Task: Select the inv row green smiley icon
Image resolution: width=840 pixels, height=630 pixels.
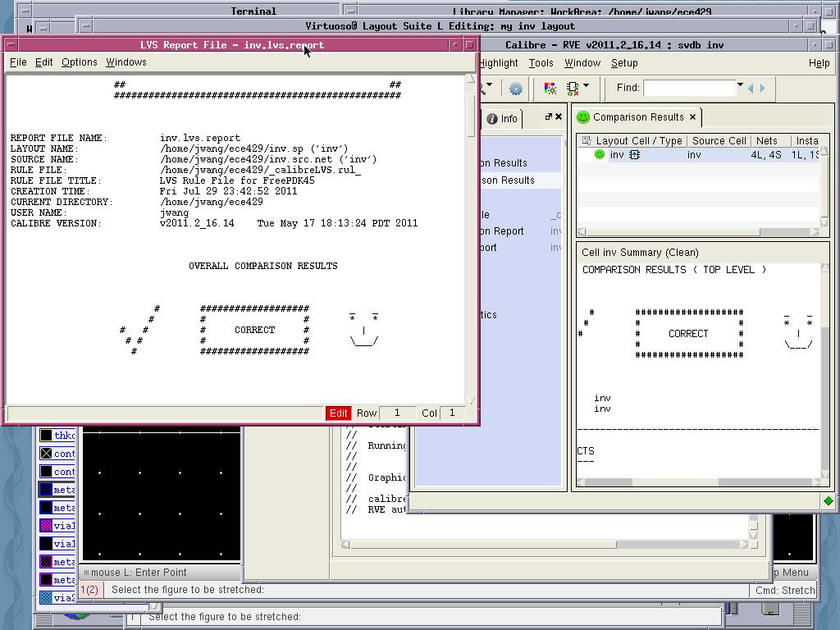Action: [600, 154]
